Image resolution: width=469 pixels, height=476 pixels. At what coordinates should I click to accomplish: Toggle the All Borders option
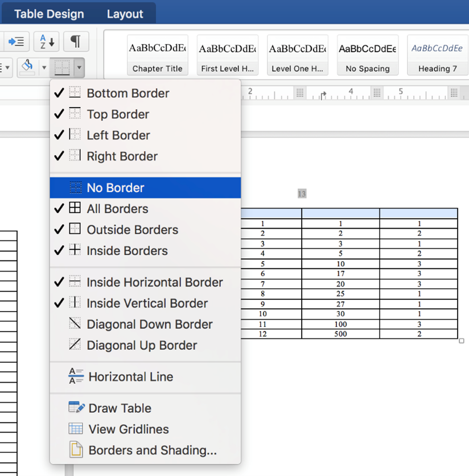[x=145, y=209]
